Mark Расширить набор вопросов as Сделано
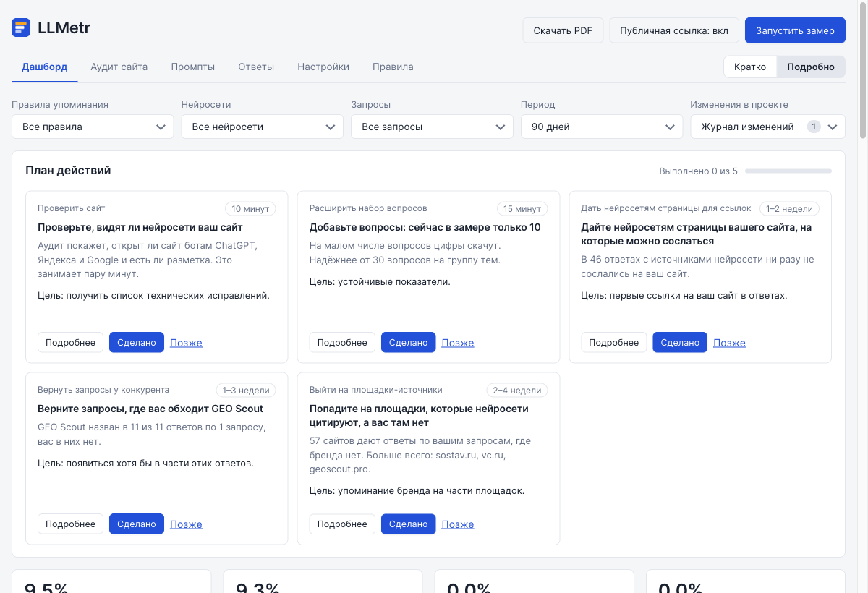Viewport: 868px width, 593px height. coord(409,343)
